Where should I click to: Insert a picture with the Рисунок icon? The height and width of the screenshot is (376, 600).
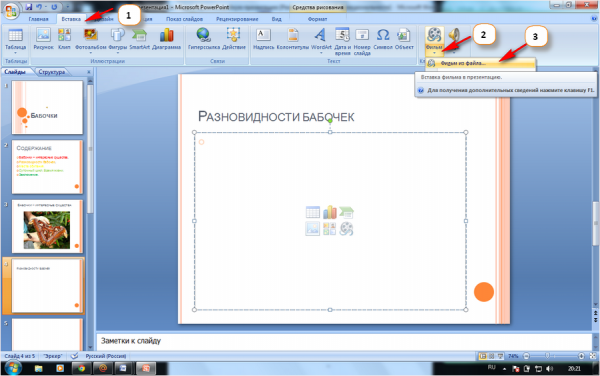tap(43, 35)
